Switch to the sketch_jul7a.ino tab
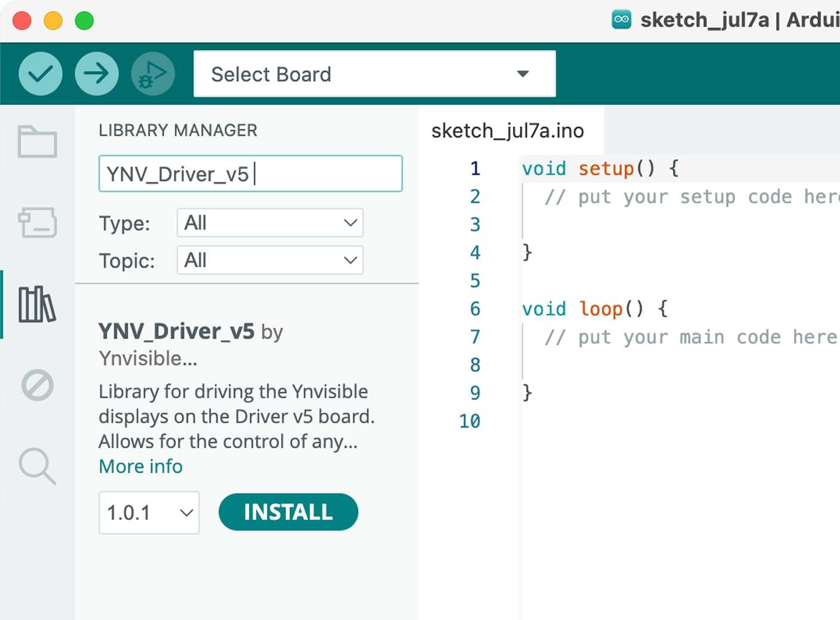Screen dimensions: 840x620 click(x=508, y=131)
